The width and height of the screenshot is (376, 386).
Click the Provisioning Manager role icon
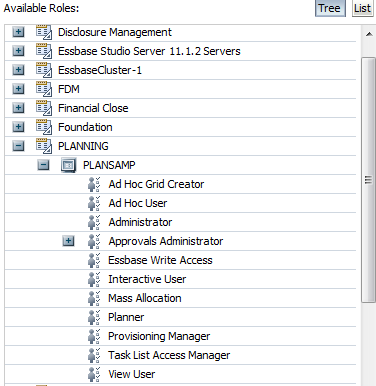coord(94,336)
